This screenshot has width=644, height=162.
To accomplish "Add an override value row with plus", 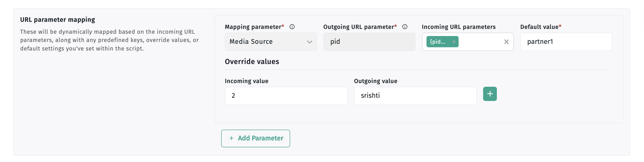I will (490, 94).
